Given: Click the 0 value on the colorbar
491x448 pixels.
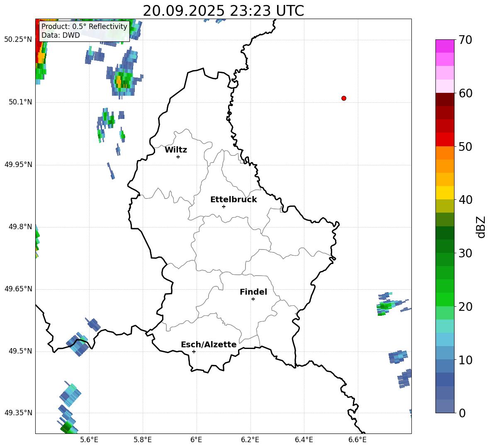Looking at the screenshot, I should (462, 413).
